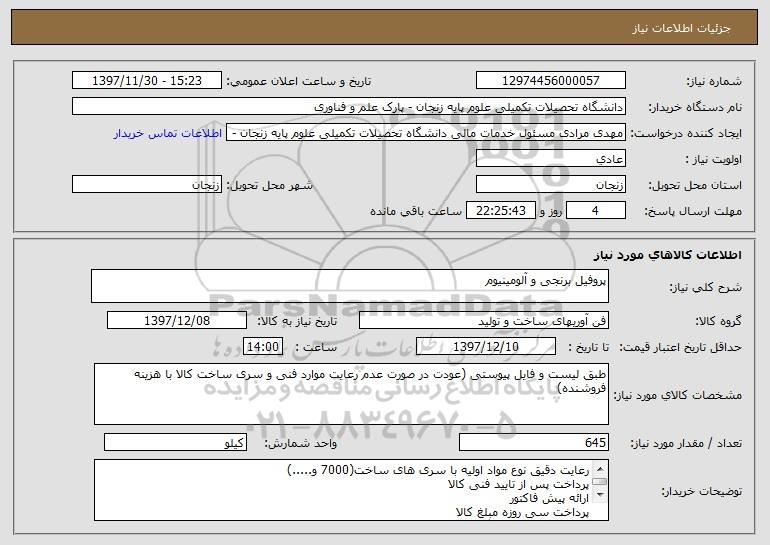The width and height of the screenshot is (770, 545).
Task: Click the note line ارائه پیش فاکتور
Action: pyautogui.click(x=549, y=498)
